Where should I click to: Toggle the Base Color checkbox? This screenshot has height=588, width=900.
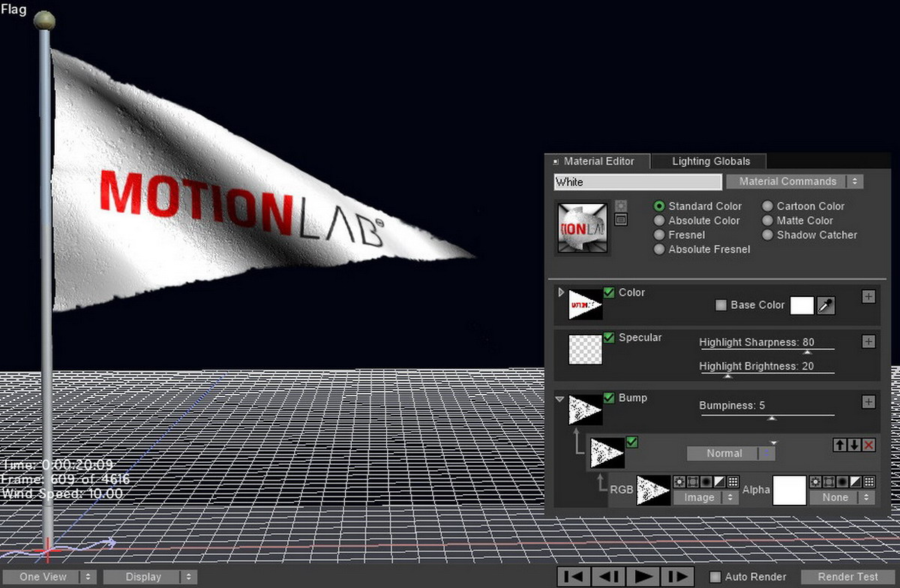pos(721,305)
